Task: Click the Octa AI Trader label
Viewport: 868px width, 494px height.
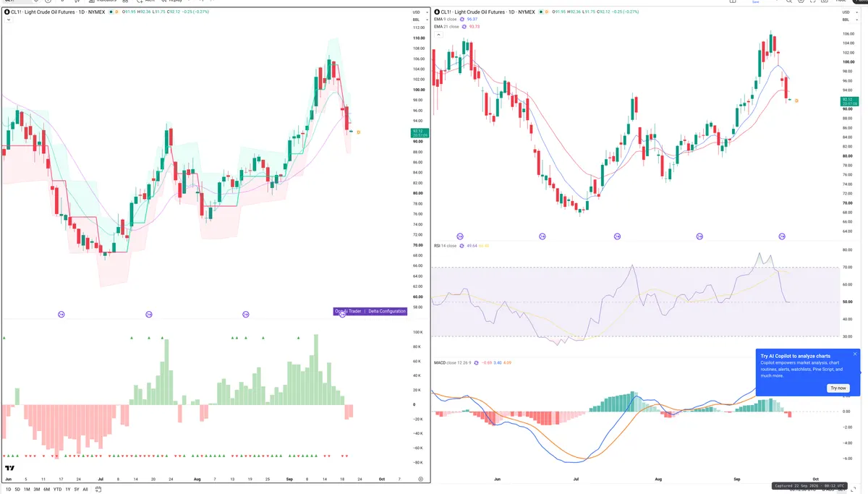Action: pyautogui.click(x=348, y=311)
